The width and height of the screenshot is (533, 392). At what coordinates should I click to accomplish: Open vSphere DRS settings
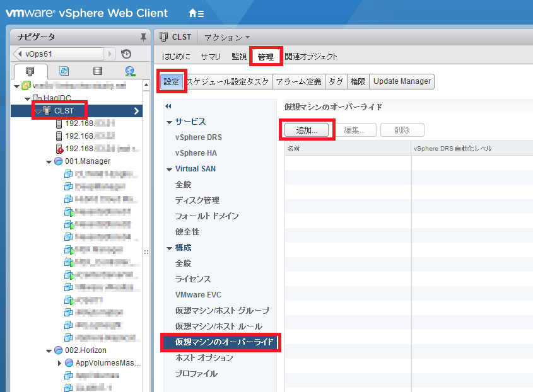click(x=199, y=137)
